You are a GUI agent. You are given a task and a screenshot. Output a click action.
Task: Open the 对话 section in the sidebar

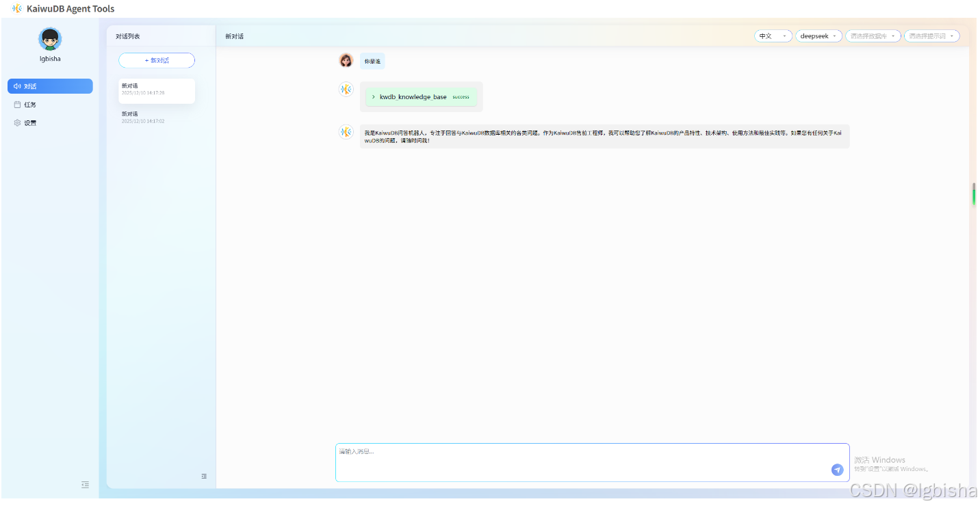(x=50, y=86)
